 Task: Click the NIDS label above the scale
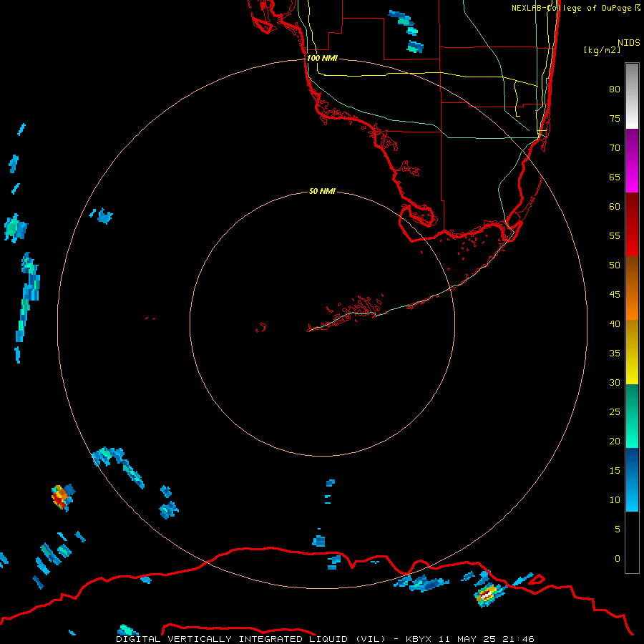click(x=628, y=43)
